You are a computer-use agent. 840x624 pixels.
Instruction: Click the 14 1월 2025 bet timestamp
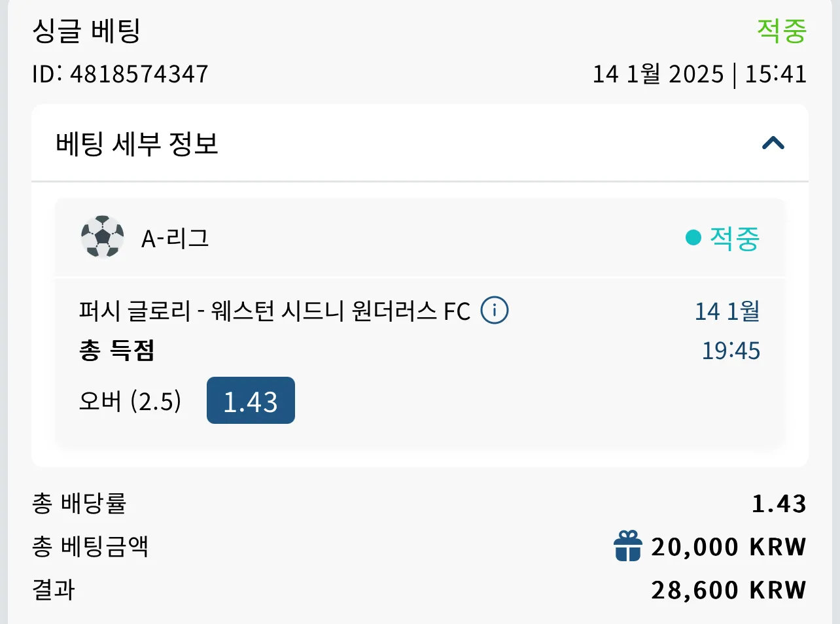(658, 74)
